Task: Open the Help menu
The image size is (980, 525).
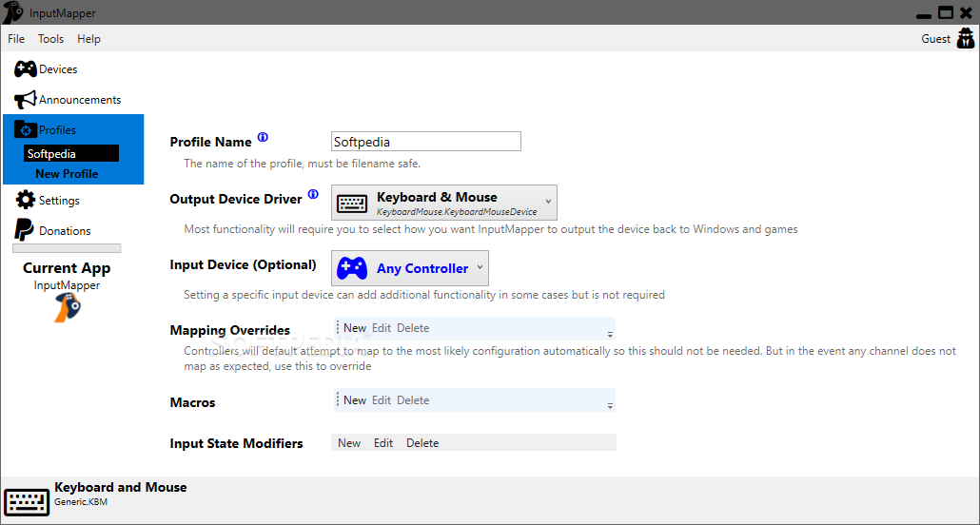Action: [88, 39]
